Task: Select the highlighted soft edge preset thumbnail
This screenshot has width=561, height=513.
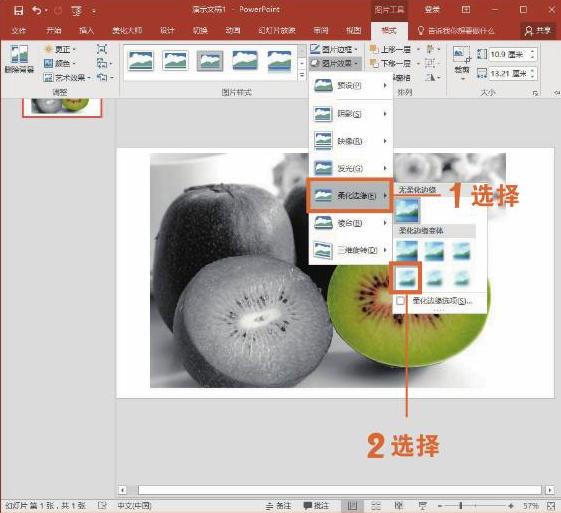Action: [x=406, y=278]
